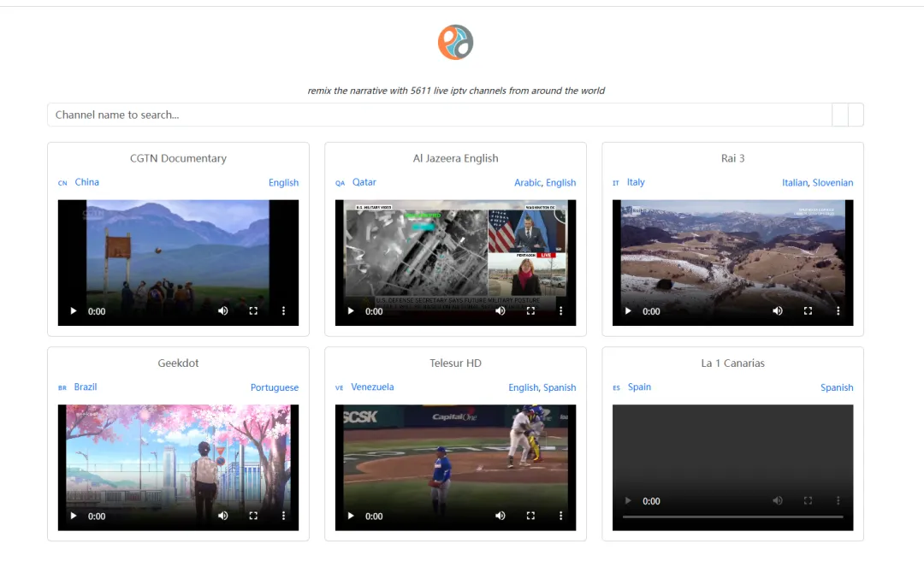Enter fullscreen on Rai 3 video
The image size is (924, 561).
[808, 311]
